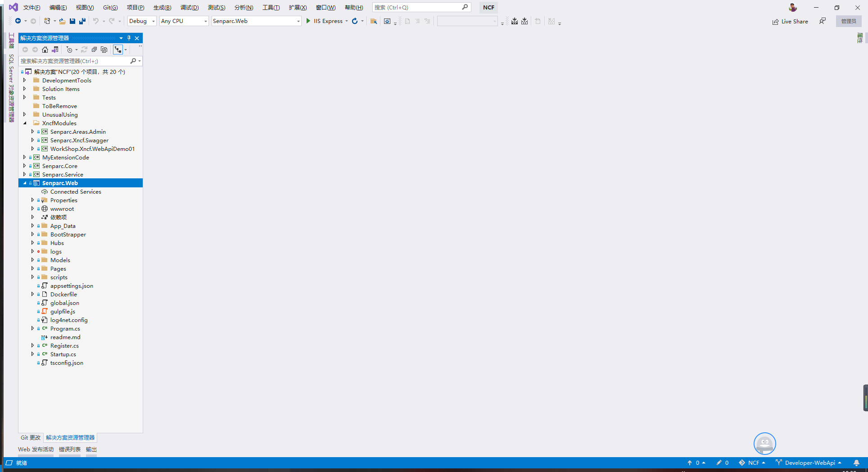868x472 pixels.
Task: Open the Debug configuration dropdown
Action: tap(142, 21)
